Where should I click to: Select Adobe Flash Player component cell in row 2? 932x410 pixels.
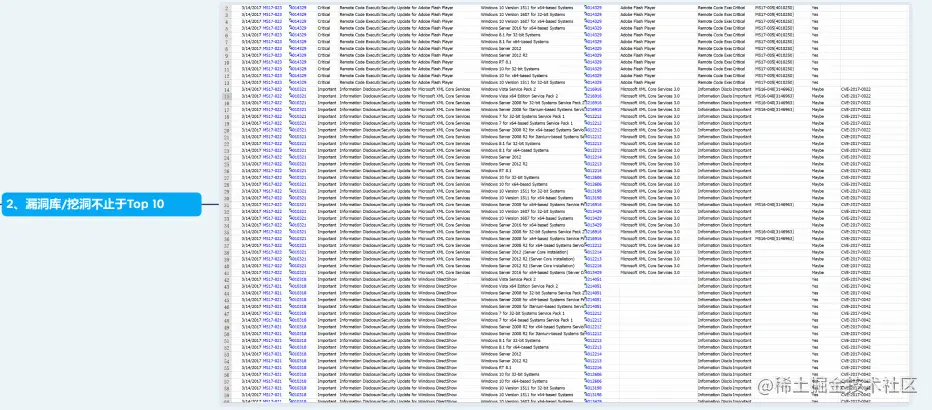click(x=639, y=8)
